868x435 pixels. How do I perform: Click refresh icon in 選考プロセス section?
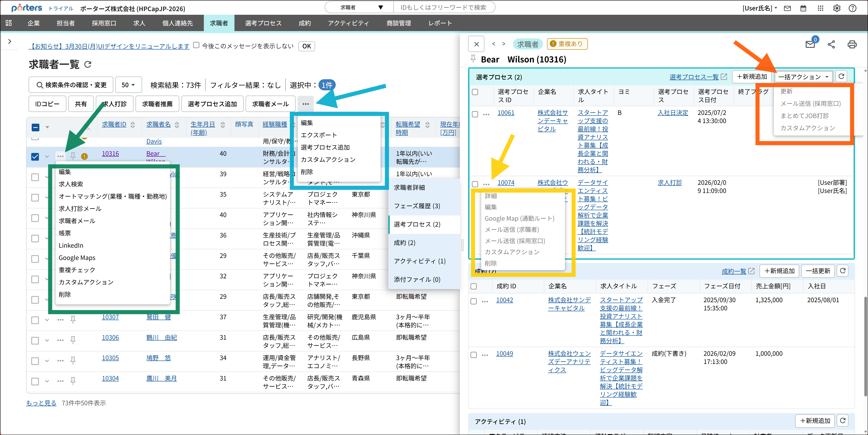841,77
